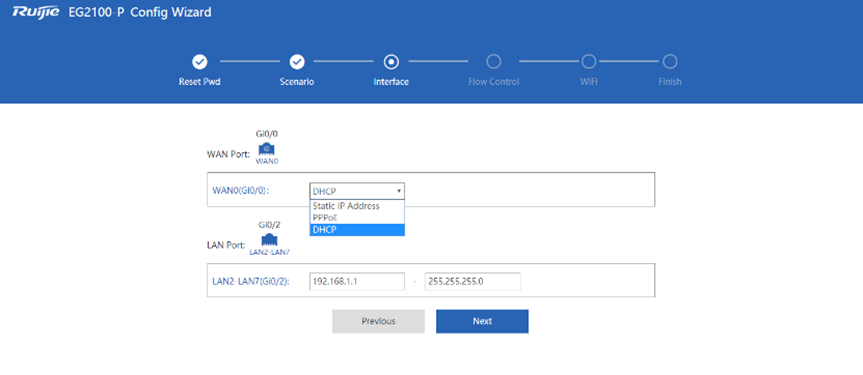Click the LAN2-LAN7(Gi0/2): field label
Image resolution: width=863 pixels, height=375 pixels.
pos(251,281)
